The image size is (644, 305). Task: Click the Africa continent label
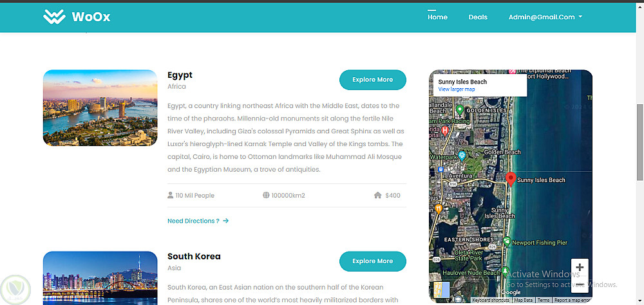click(x=176, y=87)
